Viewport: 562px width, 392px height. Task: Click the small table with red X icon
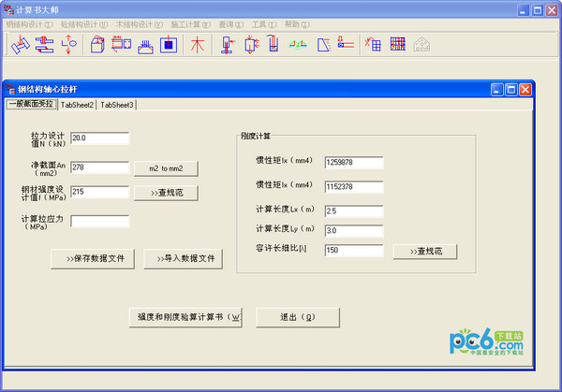[x=373, y=44]
